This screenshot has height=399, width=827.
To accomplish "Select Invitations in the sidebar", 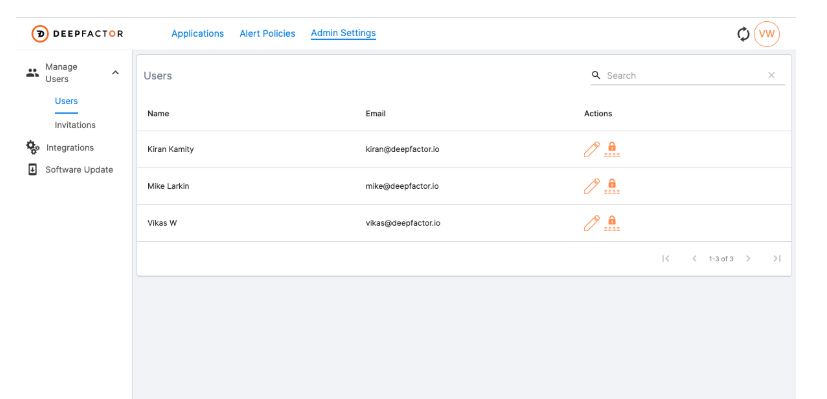I will (75, 125).
